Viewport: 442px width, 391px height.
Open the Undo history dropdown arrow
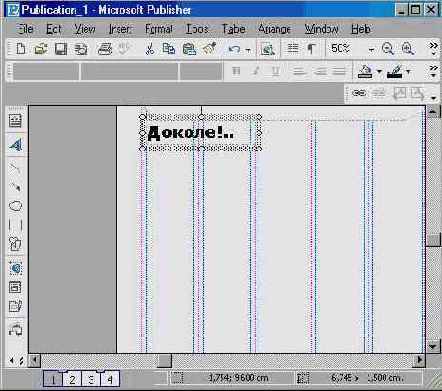tap(248, 50)
